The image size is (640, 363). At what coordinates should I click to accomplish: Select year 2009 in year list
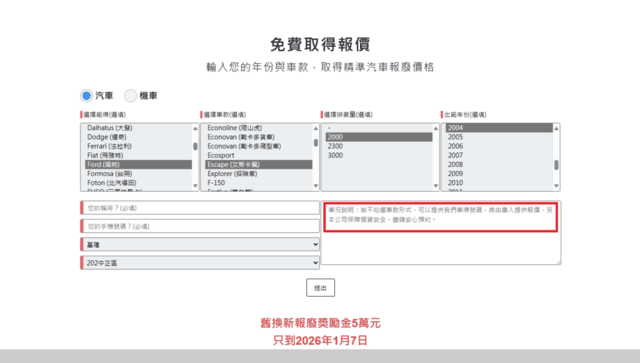tap(499, 174)
